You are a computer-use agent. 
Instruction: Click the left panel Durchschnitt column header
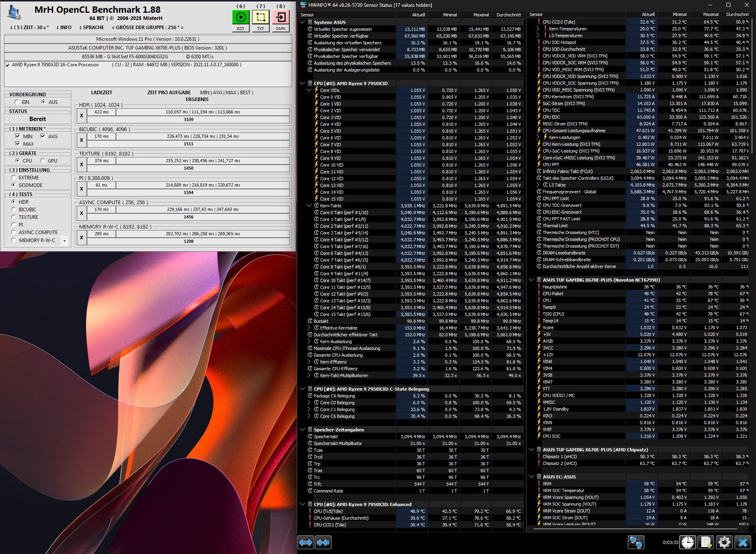508,15
